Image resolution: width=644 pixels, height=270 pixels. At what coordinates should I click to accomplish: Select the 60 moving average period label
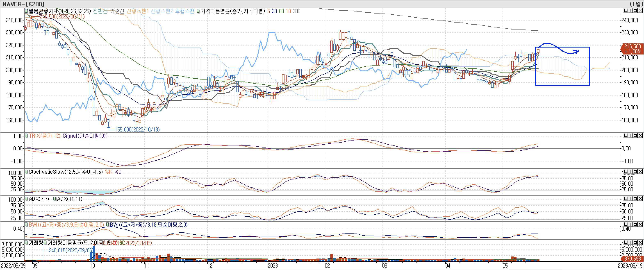281,11
